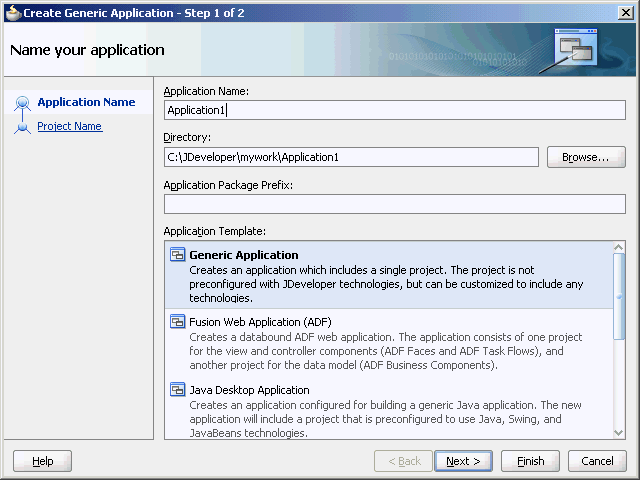This screenshot has height=480, width=640.
Task: Focus the Application Package Prefix field
Action: tap(394, 204)
